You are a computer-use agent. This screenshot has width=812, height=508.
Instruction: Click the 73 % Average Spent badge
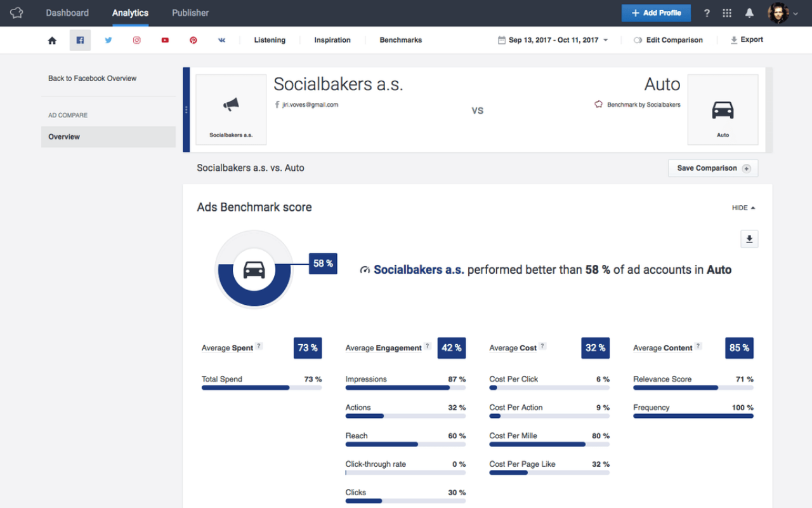(308, 348)
